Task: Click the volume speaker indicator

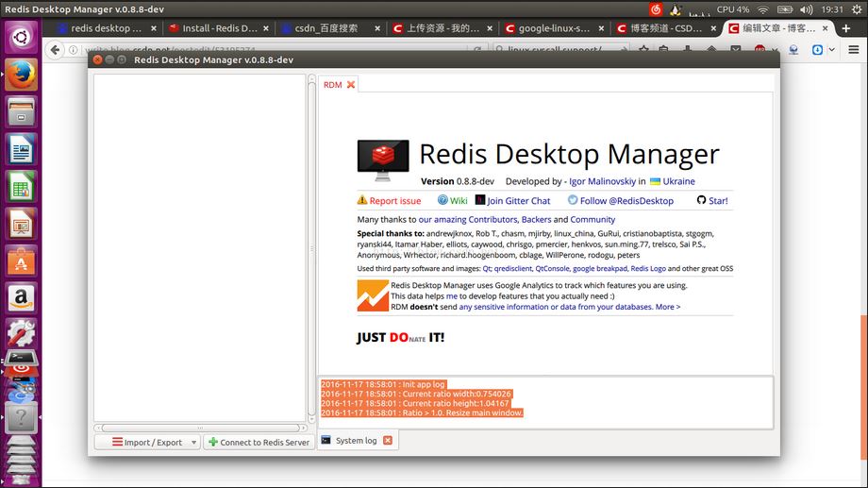Action: pos(807,9)
